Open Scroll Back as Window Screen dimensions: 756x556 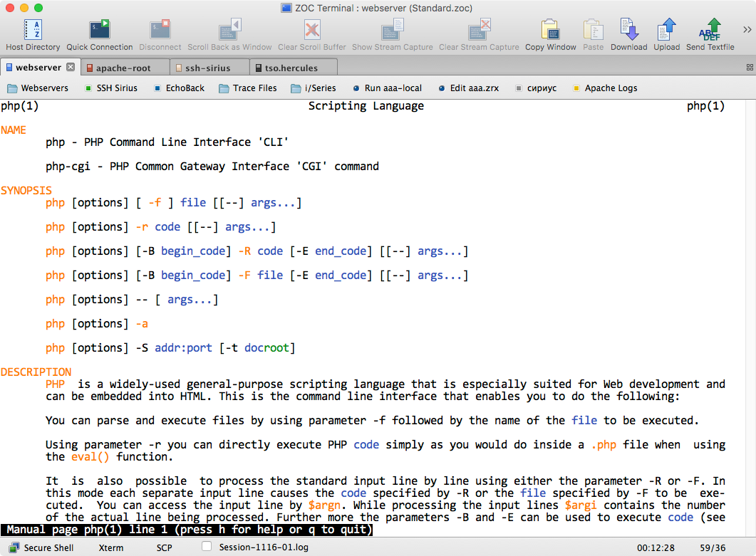point(229,32)
